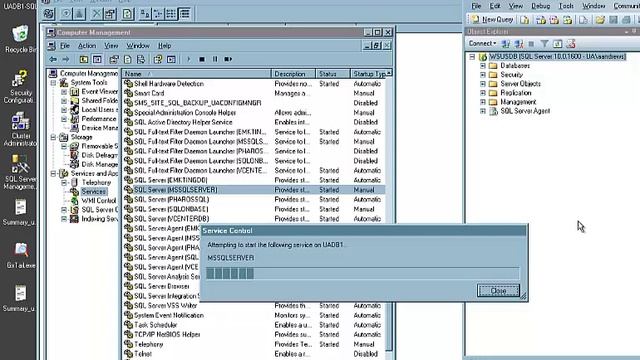640x360 pixels.
Task: Select SQL Server (SQLONBASE) service row
Action: coord(254,209)
